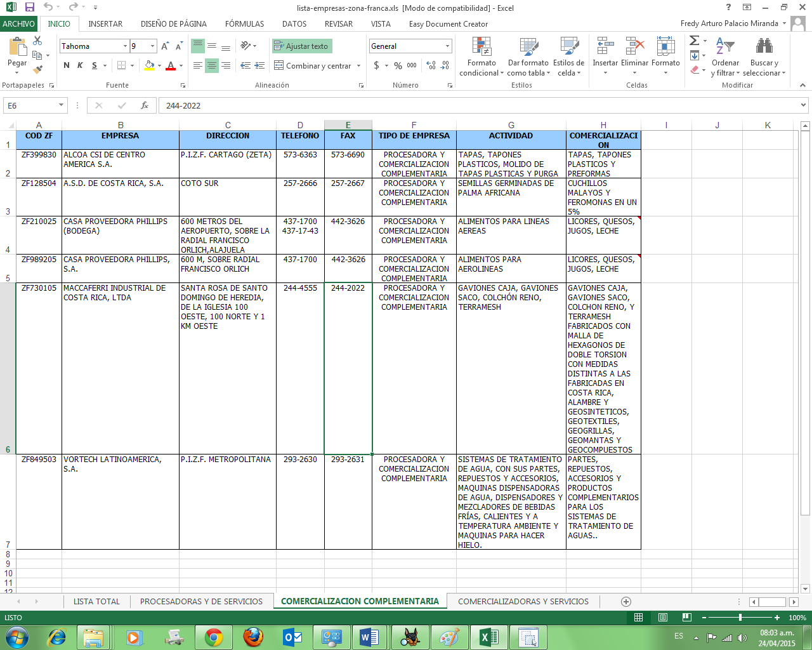Toggle align text left
The image size is (812, 650).
click(x=198, y=65)
